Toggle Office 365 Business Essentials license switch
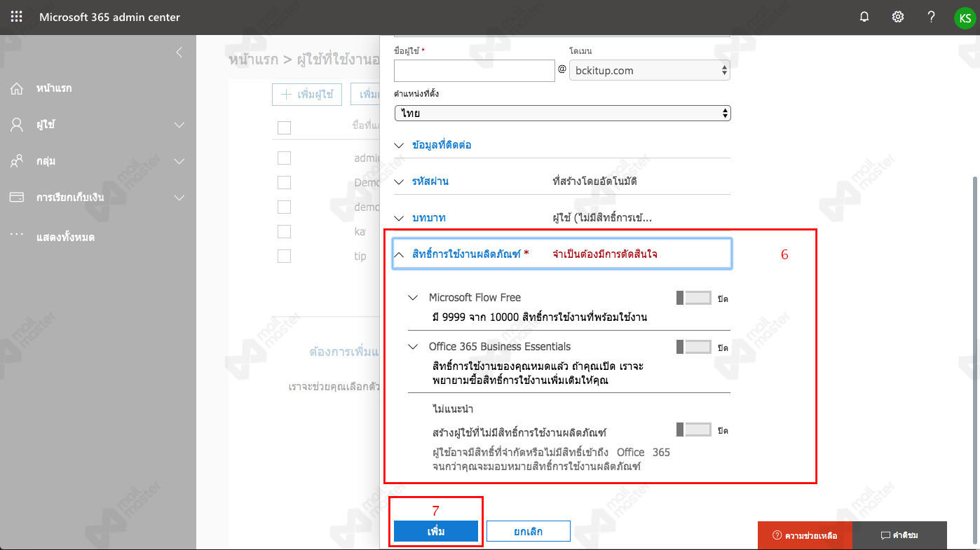This screenshot has width=980, height=550. [693, 348]
